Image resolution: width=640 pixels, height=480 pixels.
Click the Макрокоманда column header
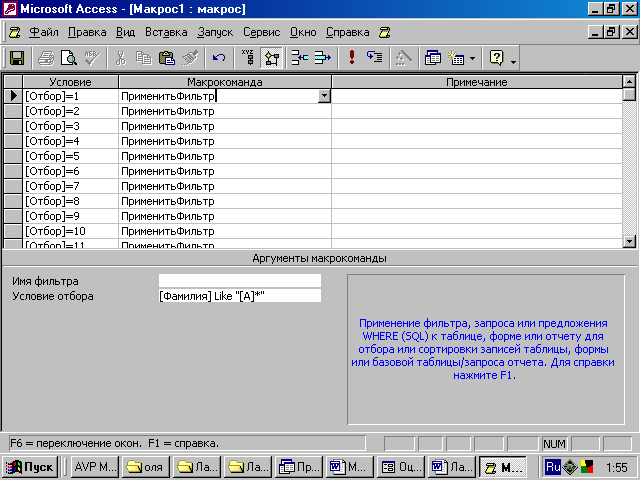click(224, 82)
